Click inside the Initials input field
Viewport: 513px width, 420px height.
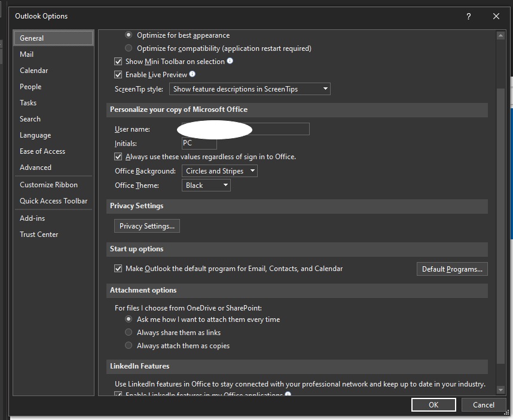[x=199, y=143]
